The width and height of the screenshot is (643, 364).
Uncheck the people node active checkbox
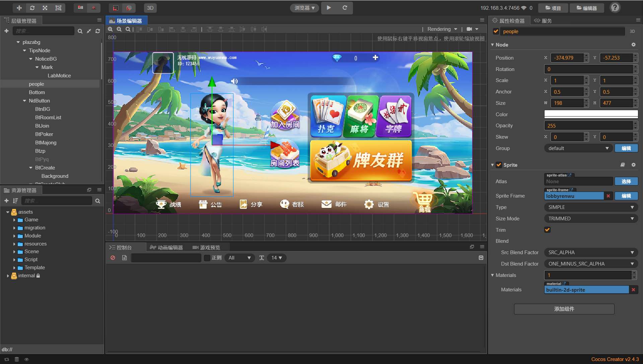coord(496,31)
